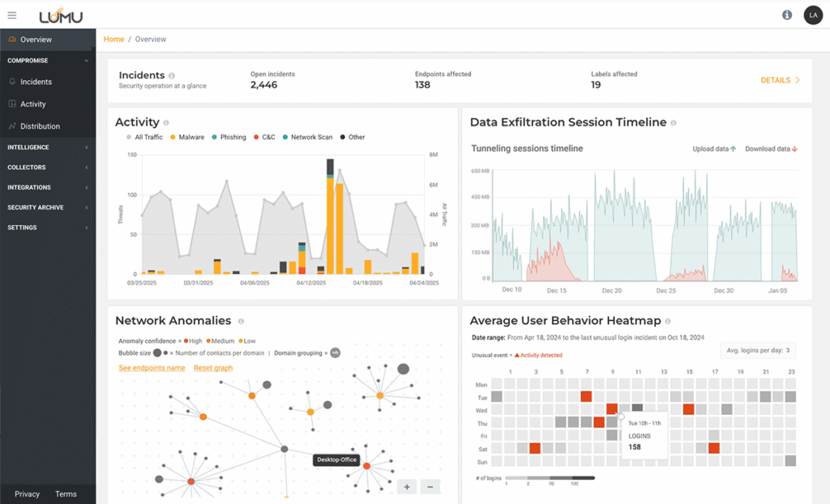
Task: Zoom in with the plus button
Action: coord(408,487)
